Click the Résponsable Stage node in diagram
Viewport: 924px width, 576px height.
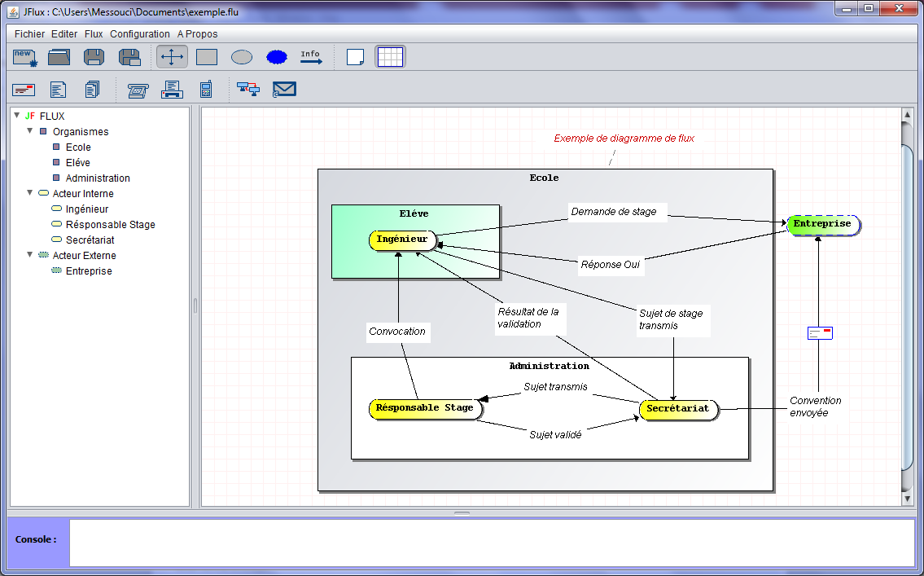[x=426, y=408]
